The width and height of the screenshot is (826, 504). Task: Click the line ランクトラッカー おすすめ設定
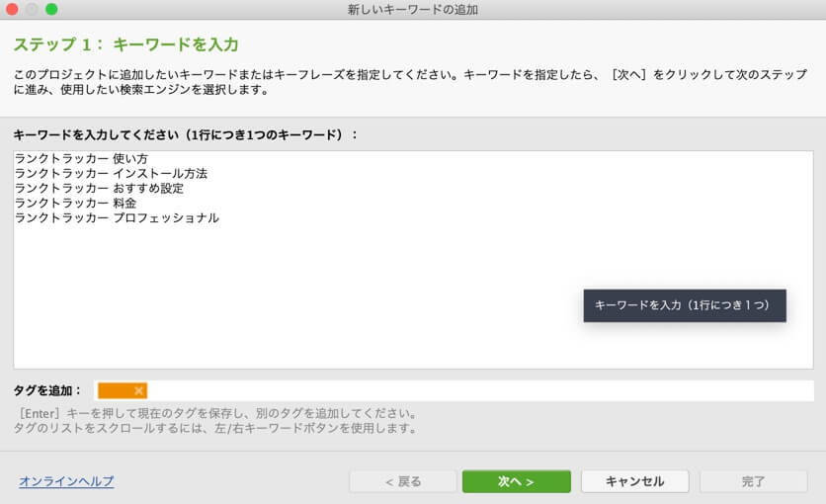point(99,188)
